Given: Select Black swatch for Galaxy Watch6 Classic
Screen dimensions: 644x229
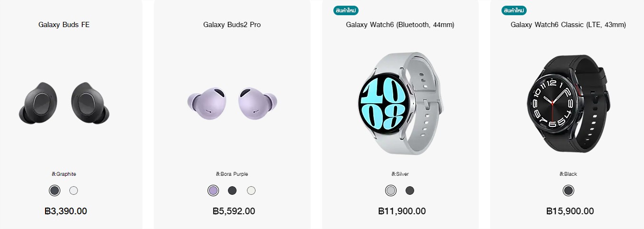Looking at the screenshot, I should tap(568, 191).
